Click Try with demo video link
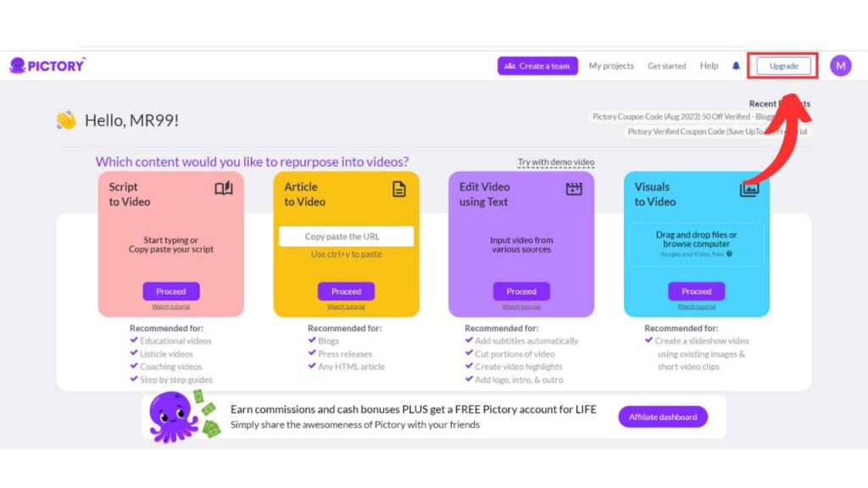Image resolution: width=868 pixels, height=488 pixels. coord(556,162)
